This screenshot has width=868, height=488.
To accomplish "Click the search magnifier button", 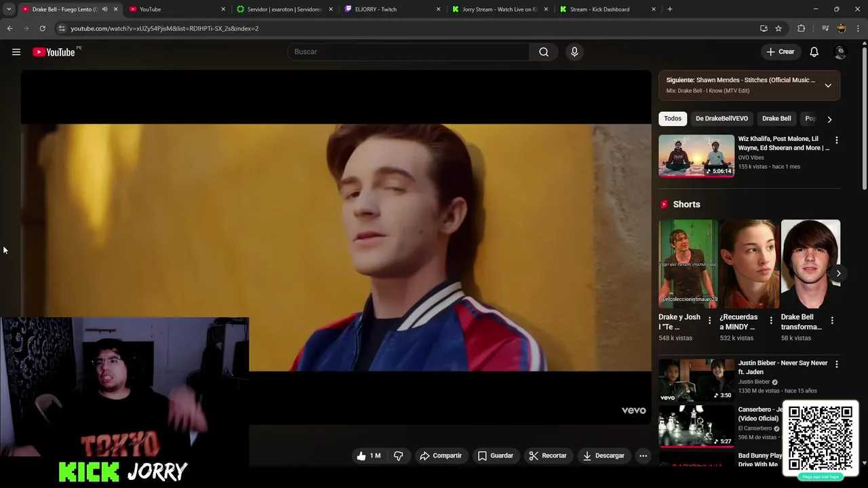I will point(544,52).
